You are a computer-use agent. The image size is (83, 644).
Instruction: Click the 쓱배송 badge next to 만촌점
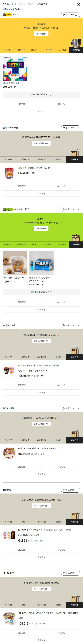point(7,15)
